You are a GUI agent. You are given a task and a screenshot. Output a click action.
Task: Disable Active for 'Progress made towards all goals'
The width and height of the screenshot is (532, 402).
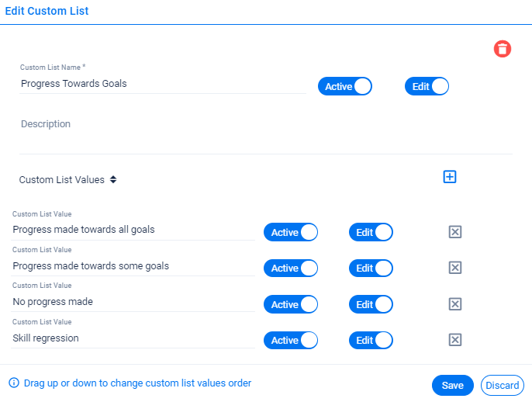[x=291, y=232]
